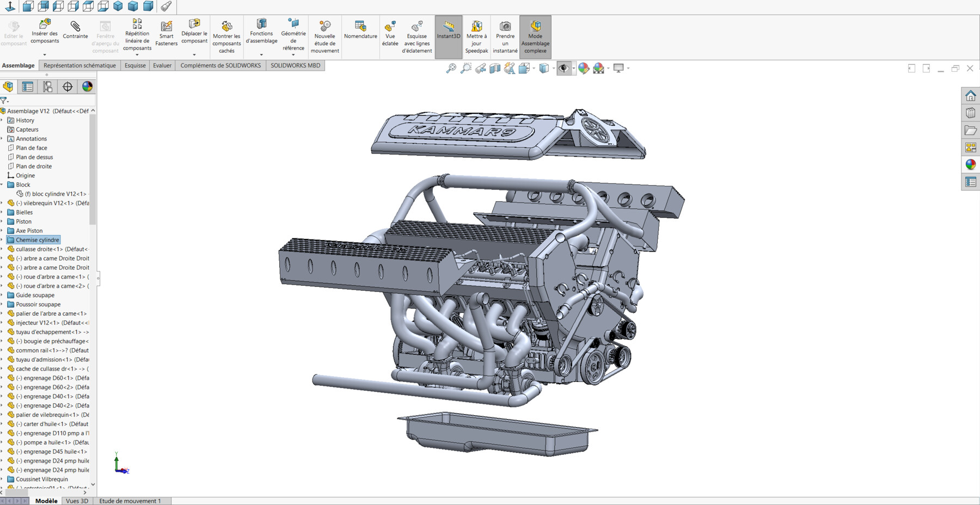This screenshot has height=505, width=980.
Task: Switch to the Evaluer tab
Action: pos(162,65)
